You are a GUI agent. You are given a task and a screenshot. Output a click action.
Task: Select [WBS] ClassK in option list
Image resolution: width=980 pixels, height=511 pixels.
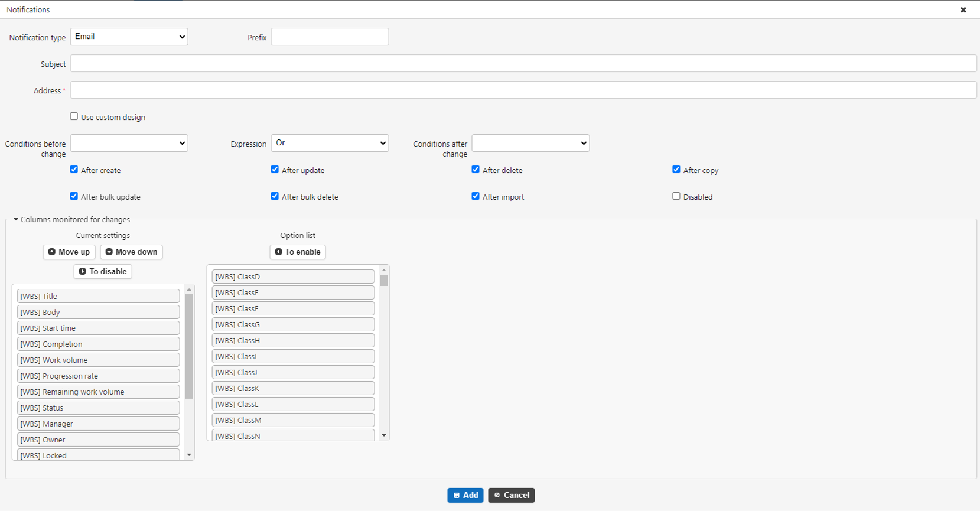293,388
